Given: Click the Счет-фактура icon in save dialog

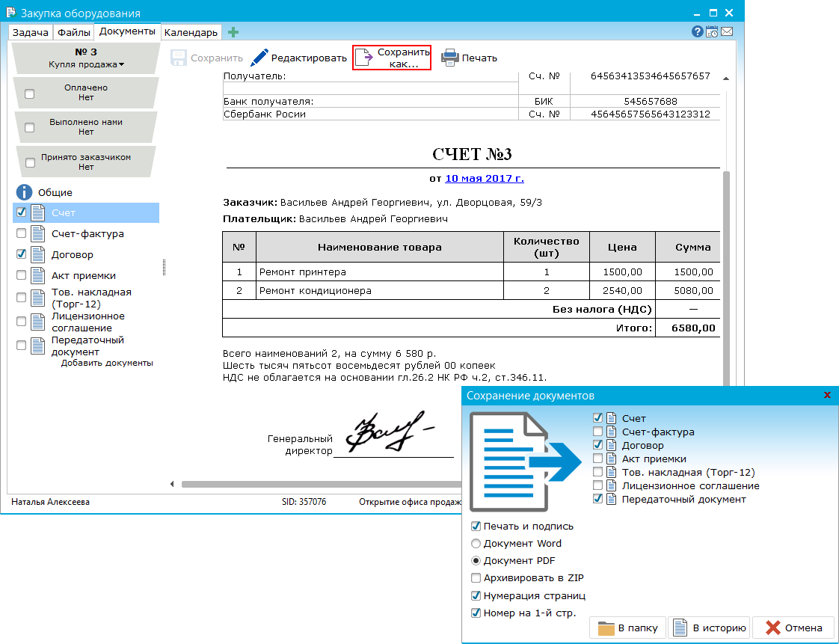Looking at the screenshot, I should click(611, 432).
